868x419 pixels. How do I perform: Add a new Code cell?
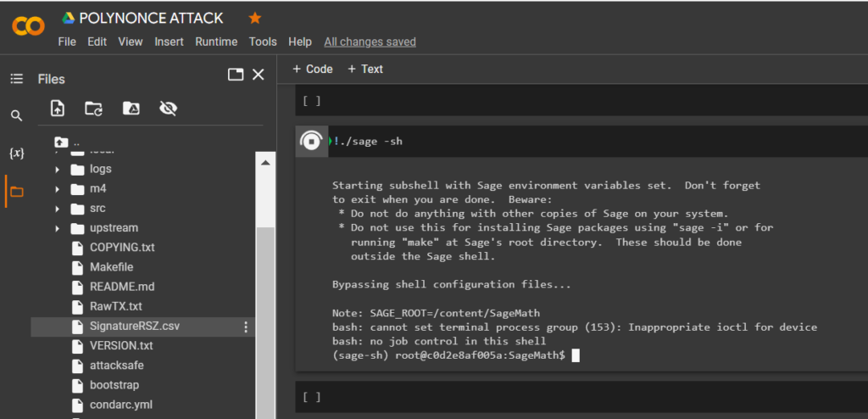coord(313,69)
